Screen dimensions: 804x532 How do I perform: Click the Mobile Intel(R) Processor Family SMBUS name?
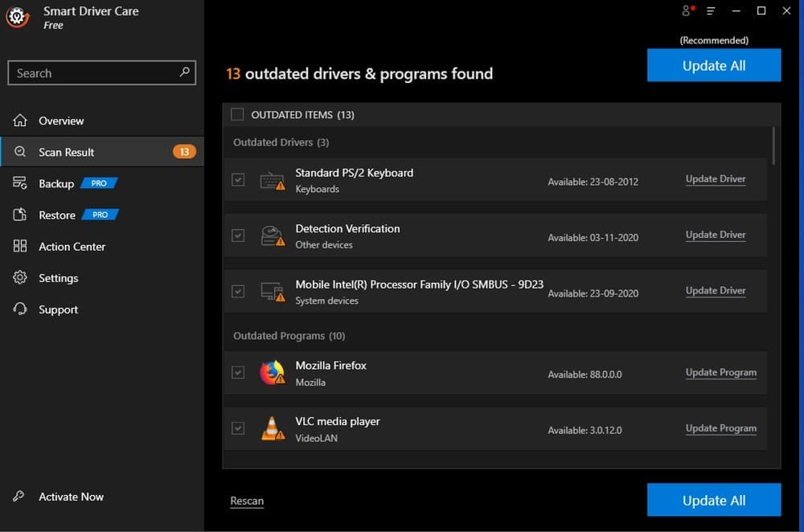[419, 284]
